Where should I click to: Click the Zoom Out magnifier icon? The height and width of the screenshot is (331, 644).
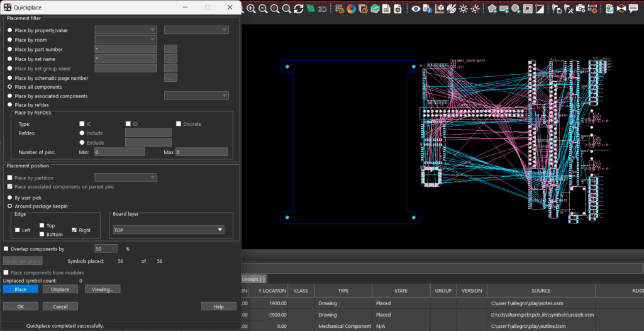pos(263,9)
